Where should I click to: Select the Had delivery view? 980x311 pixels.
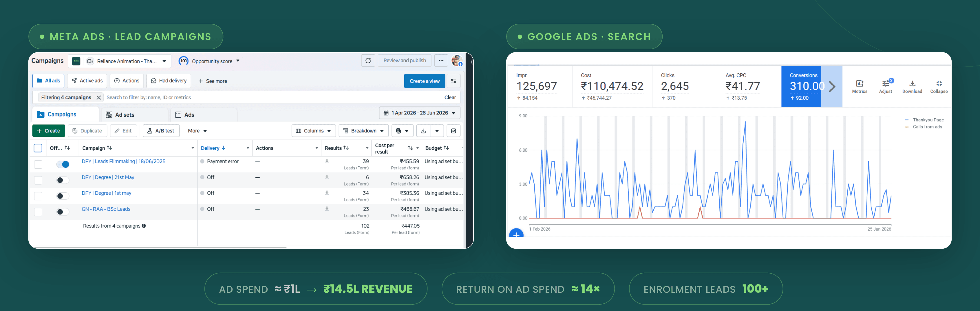[x=169, y=81]
